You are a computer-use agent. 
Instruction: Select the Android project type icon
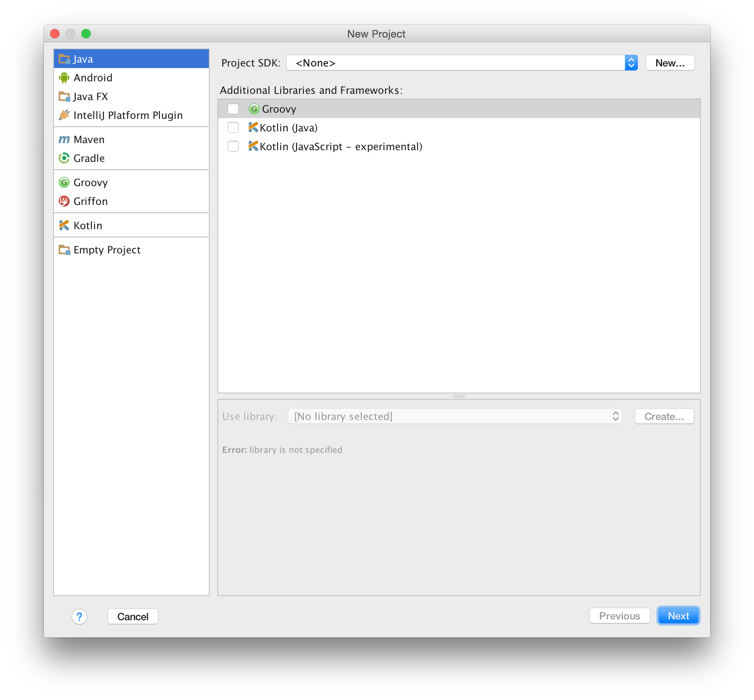click(65, 77)
